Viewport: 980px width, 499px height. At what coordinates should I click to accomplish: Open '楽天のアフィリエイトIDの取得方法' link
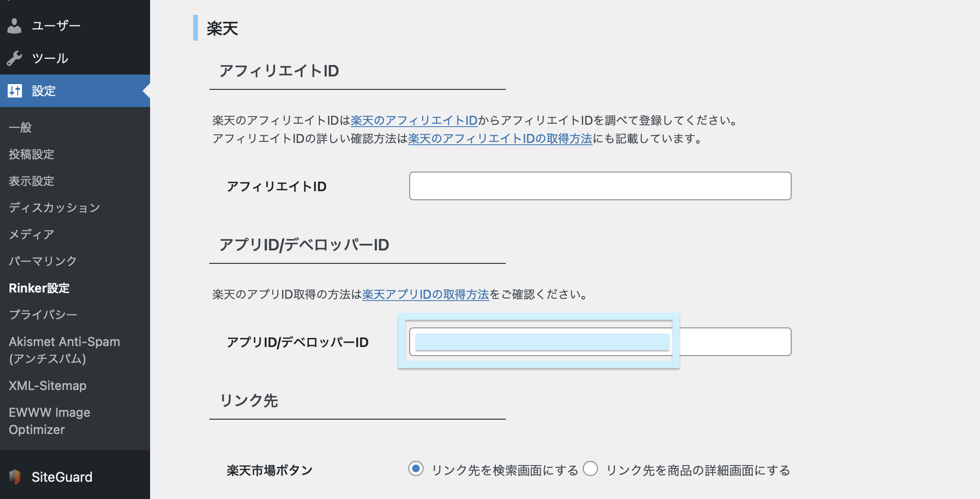tap(500, 139)
